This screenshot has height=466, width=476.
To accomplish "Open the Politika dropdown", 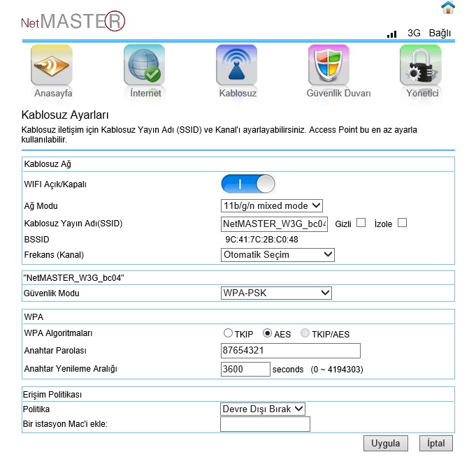I will click(263, 409).
